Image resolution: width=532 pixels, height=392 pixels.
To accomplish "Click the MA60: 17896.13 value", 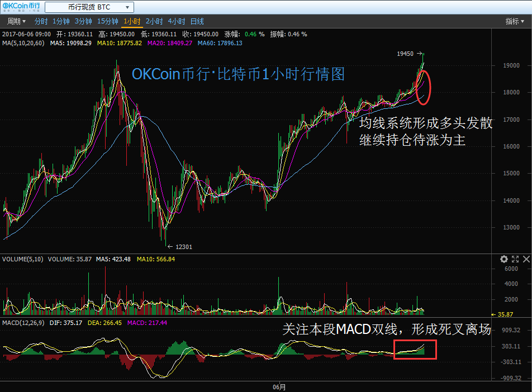I will pyautogui.click(x=220, y=43).
